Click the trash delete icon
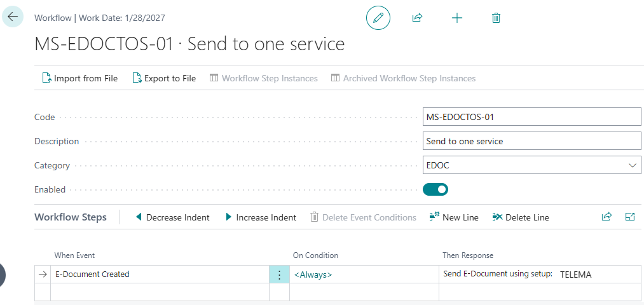 496,18
